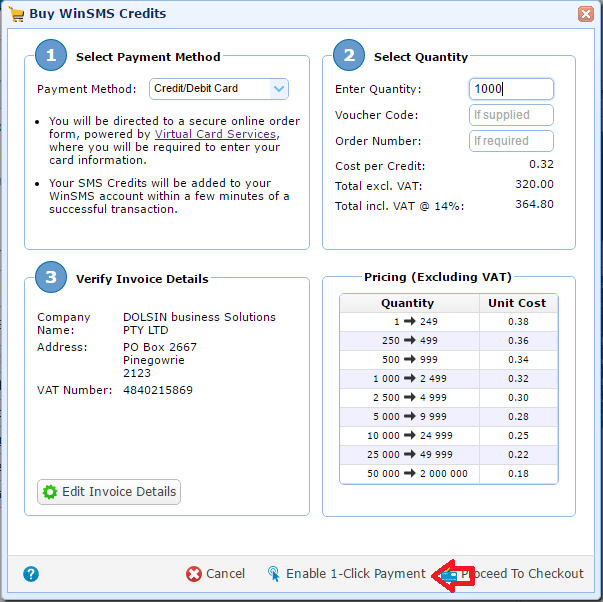The image size is (603, 602).
Task: Select the 5 000 to 9 999 pricing row
Action: pos(448,417)
